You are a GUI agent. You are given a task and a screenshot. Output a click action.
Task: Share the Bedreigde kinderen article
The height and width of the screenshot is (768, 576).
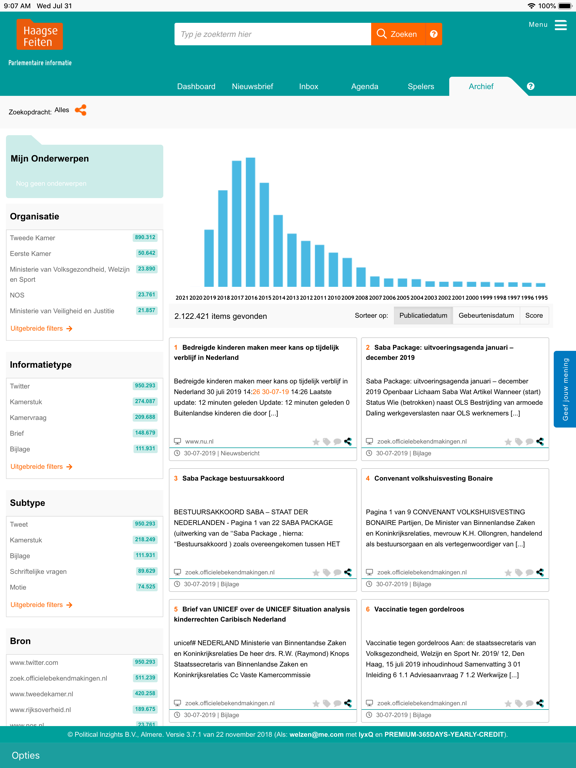[x=348, y=441]
